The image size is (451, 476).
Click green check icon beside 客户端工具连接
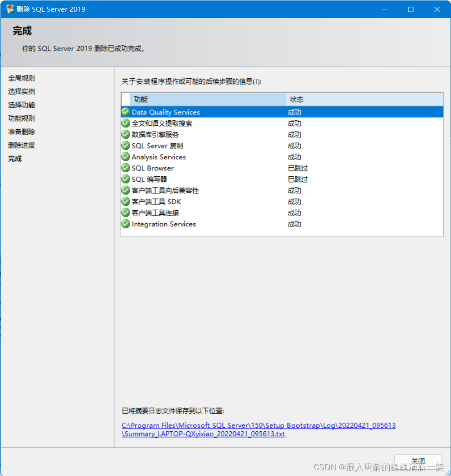tap(125, 213)
